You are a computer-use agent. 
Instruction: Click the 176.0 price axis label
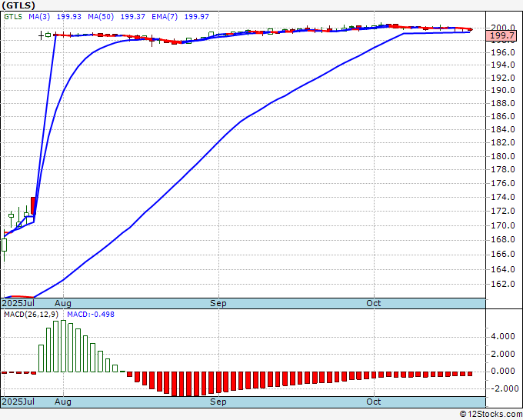(503, 183)
